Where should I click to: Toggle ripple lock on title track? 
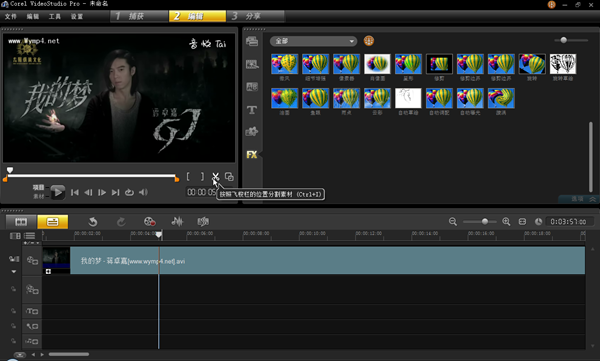pyautogui.click(x=13, y=311)
